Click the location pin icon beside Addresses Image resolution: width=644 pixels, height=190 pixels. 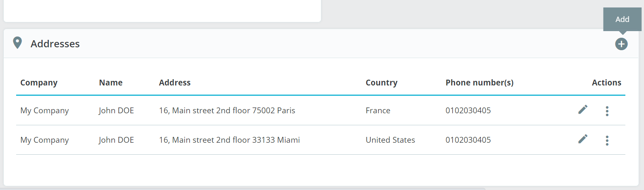[x=17, y=43]
